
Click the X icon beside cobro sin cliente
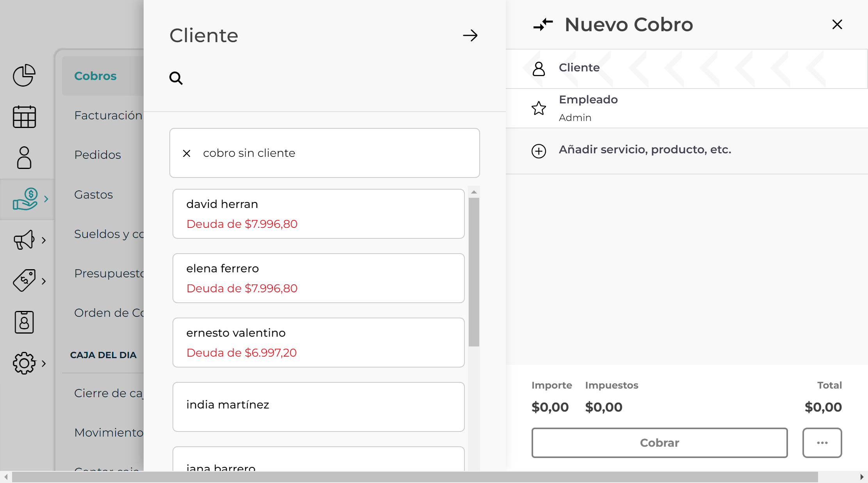pos(187,153)
